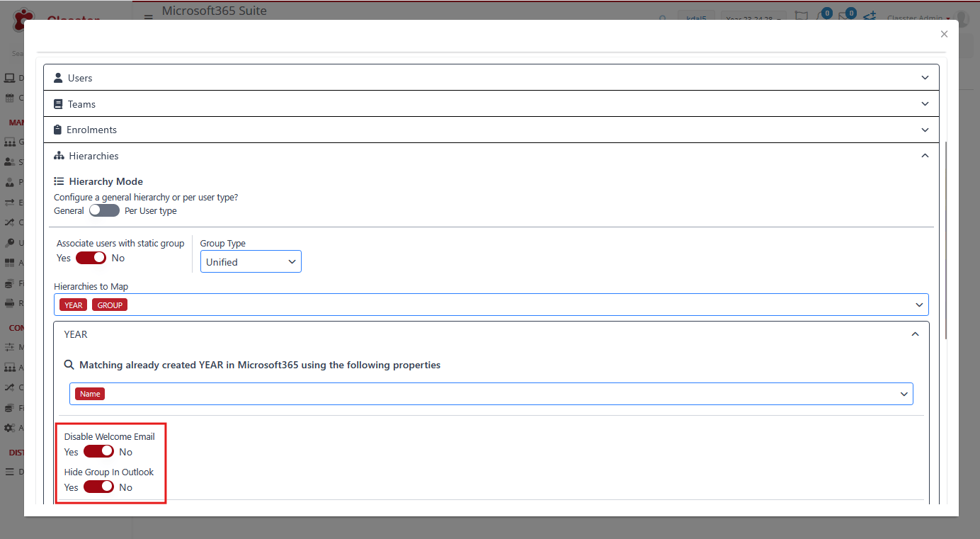Click the sidebar search field
Viewport: 980px width, 539px height.
click(18, 53)
